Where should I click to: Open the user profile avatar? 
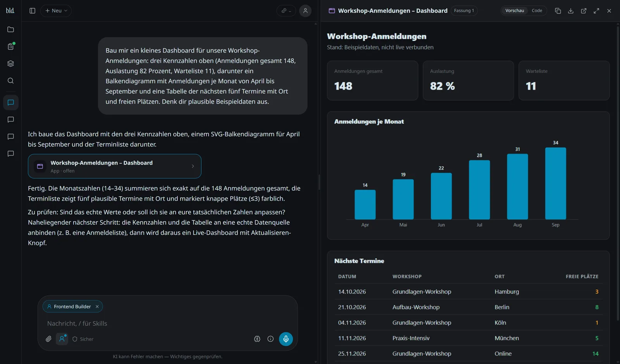pyautogui.click(x=305, y=11)
